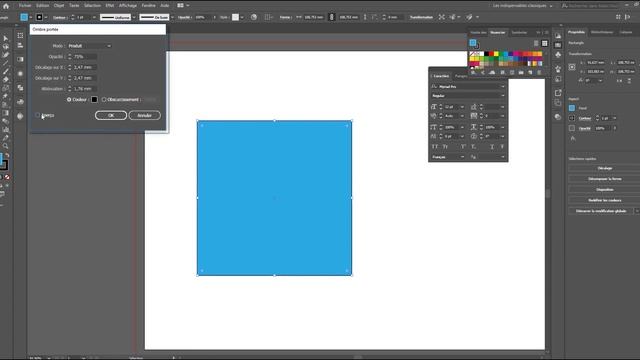The image size is (640, 360).
Task: Click the delete swatch trash icon in Swatches panel
Action: (x=539, y=72)
